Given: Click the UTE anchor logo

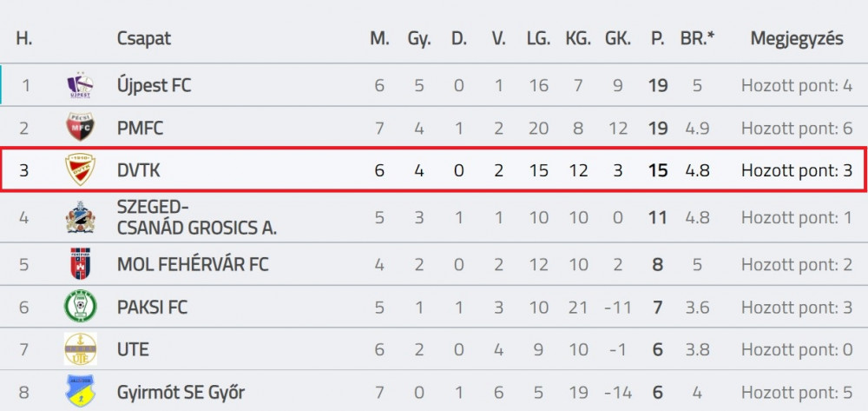Looking at the screenshot, I should [80, 349].
